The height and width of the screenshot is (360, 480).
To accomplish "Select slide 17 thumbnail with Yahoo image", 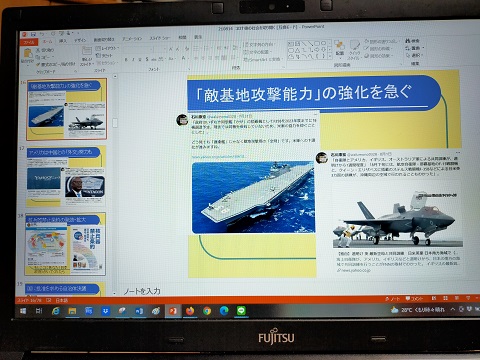I will [x=66, y=177].
